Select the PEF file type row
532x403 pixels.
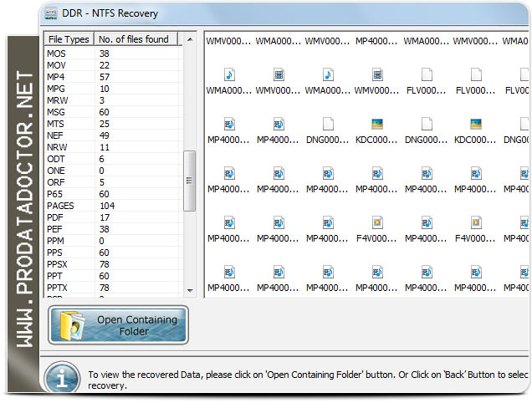coord(113,229)
